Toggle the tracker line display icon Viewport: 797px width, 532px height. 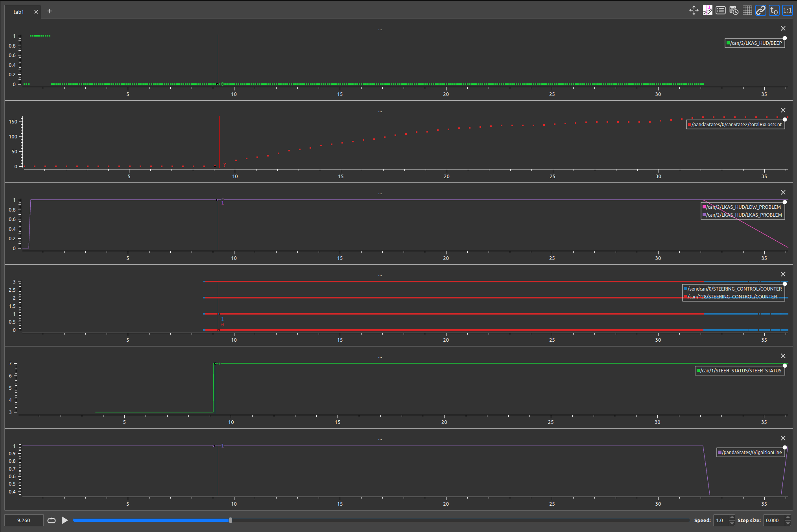click(707, 11)
